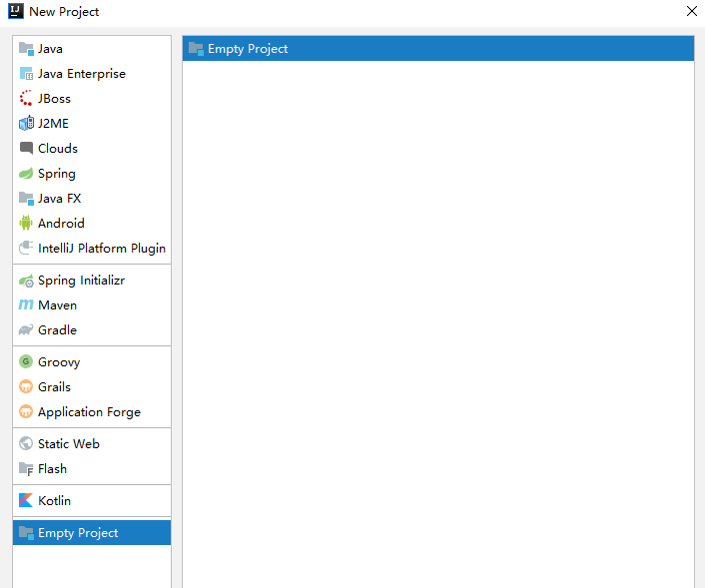Click the red JBoss icon
Screen dimensions: 705x588
[26, 99]
